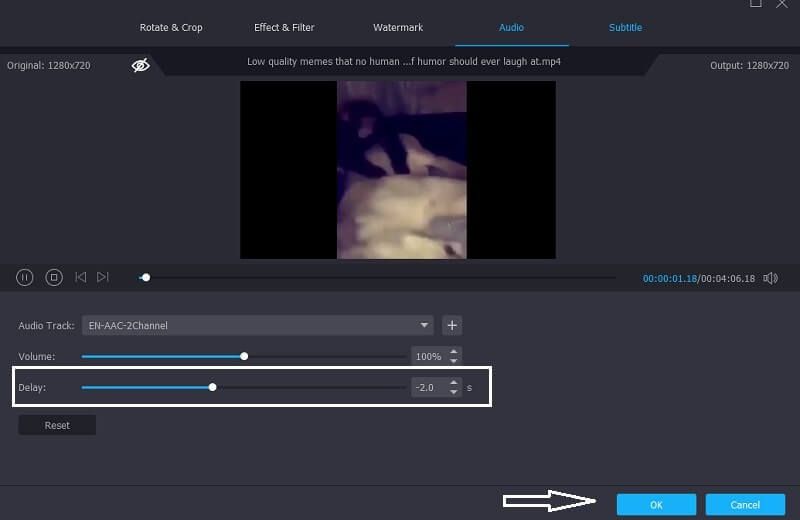Toggle the preview eye visibility icon

coord(140,65)
